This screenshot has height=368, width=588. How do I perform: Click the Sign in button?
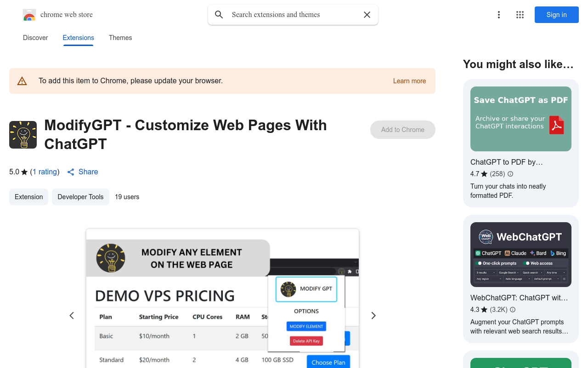557,15
